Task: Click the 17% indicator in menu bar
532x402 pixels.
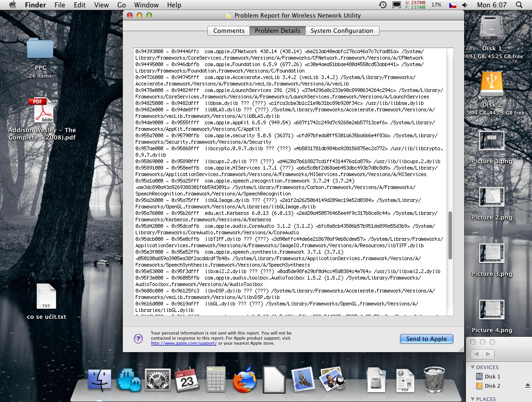Action: 436,5
